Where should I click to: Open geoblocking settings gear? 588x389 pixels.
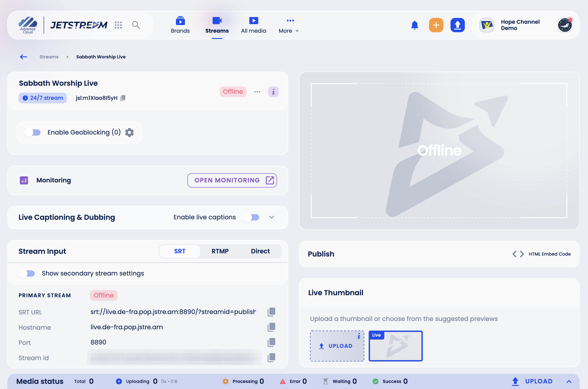(x=129, y=133)
